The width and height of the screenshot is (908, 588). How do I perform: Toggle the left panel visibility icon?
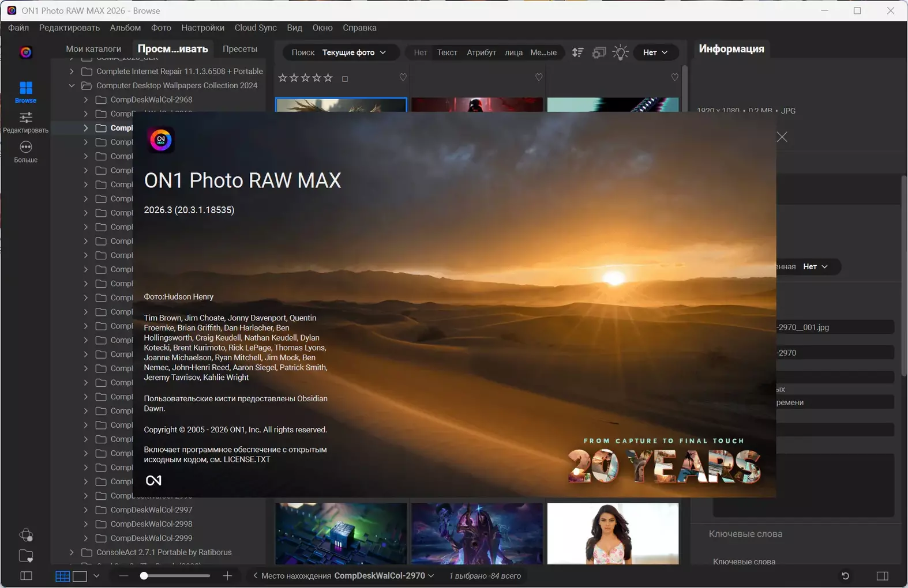pos(26,576)
